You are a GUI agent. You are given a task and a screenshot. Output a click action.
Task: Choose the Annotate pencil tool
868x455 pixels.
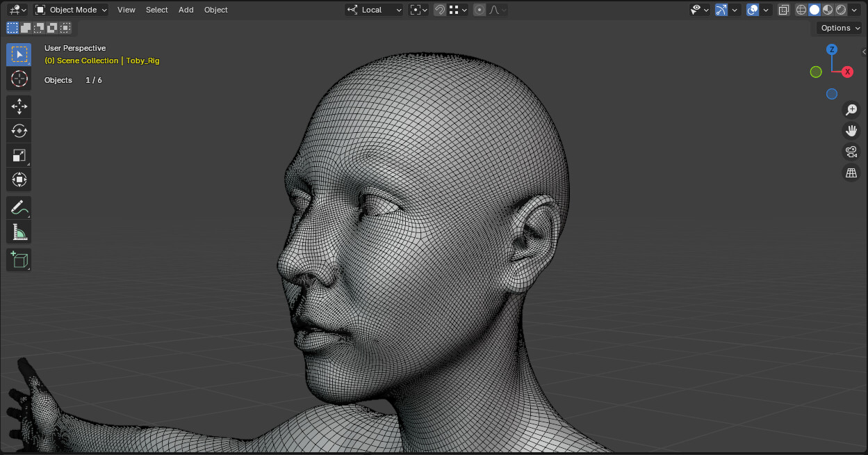[19, 207]
